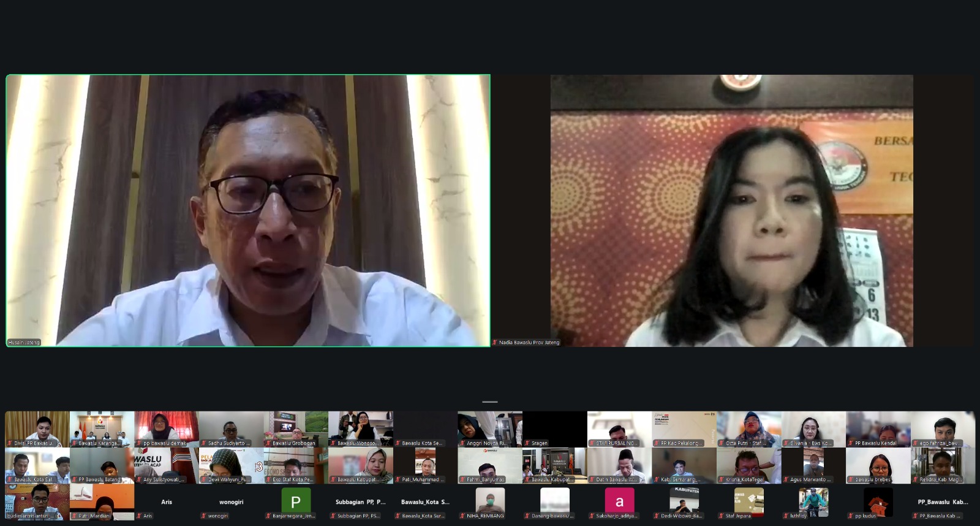Choose the luthfidy cyclist profile picture

pos(813,501)
